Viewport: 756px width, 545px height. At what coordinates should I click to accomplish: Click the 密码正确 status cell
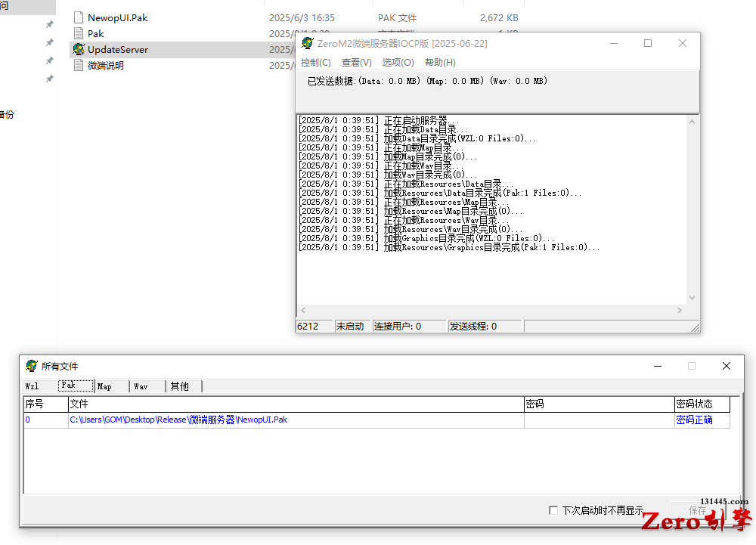point(702,420)
